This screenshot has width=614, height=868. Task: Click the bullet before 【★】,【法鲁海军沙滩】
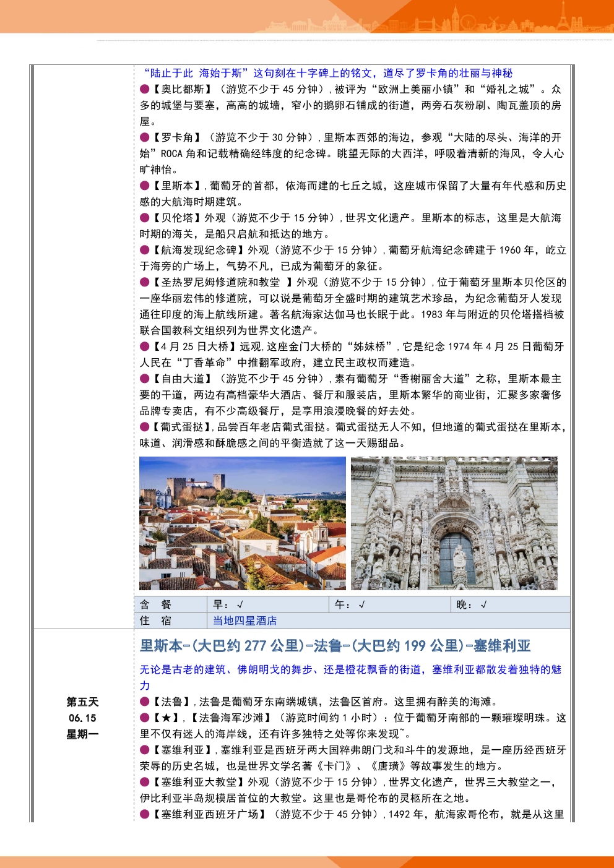click(x=145, y=718)
